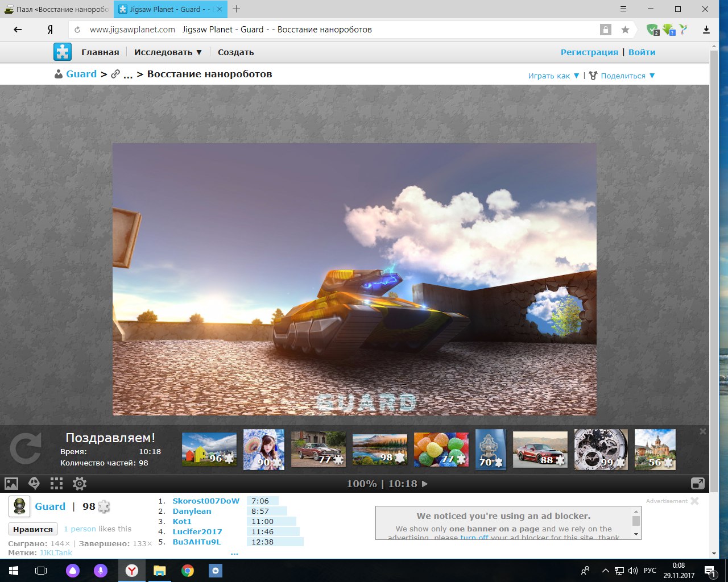
Task: Click the chain link icon in breadcrumb
Action: tap(115, 74)
